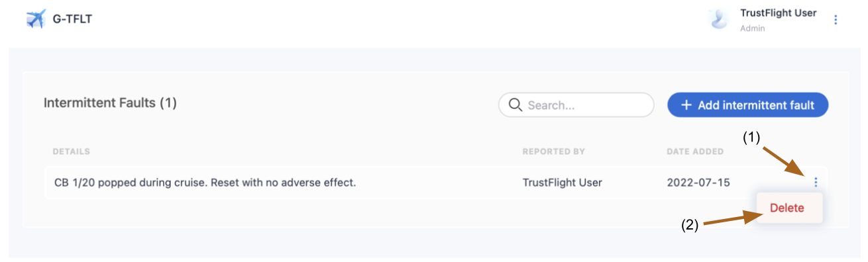Click the Intermittent Faults (1) heading
868x262 pixels.
coord(110,103)
